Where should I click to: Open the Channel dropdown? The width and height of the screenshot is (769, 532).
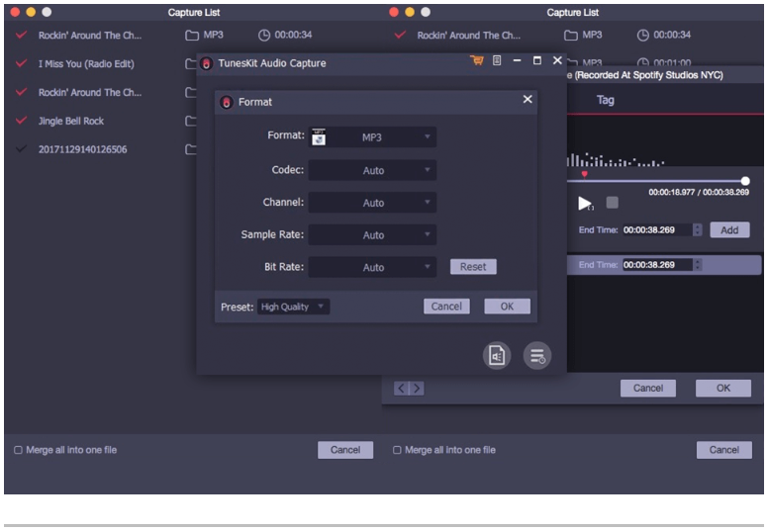tap(372, 203)
